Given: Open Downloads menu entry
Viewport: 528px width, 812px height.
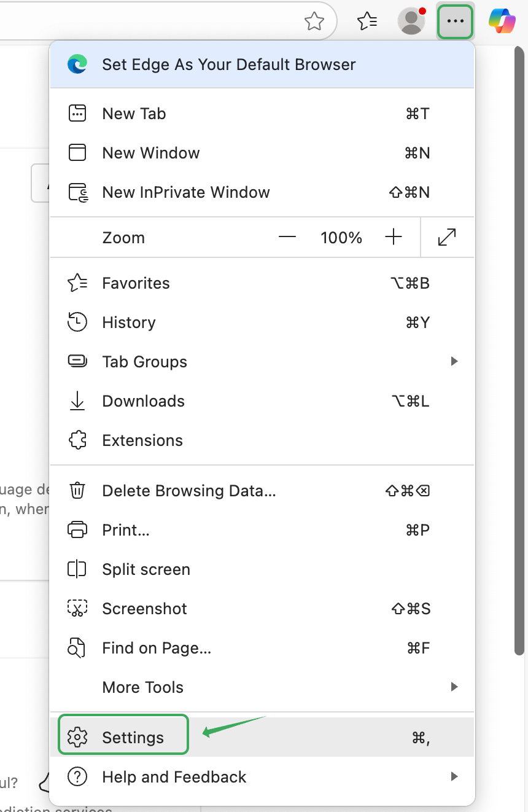Looking at the screenshot, I should click(262, 401).
